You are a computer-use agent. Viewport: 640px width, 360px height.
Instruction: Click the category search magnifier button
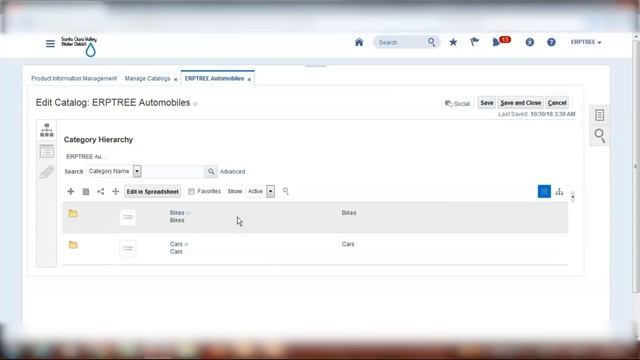[211, 171]
